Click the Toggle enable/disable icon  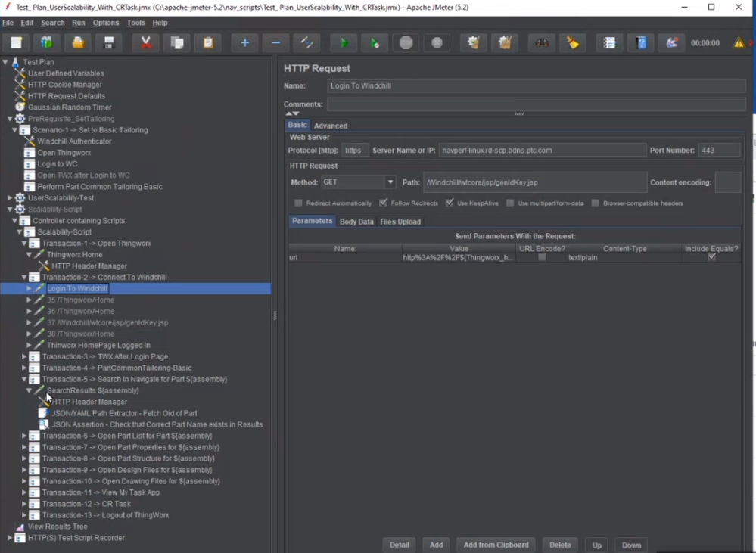tap(306, 43)
